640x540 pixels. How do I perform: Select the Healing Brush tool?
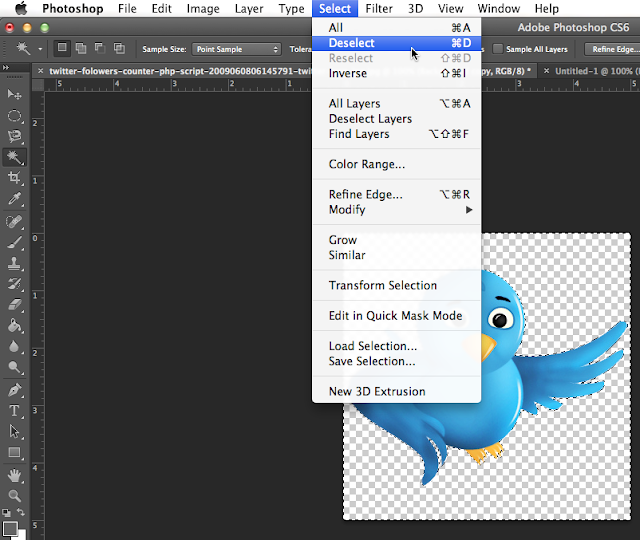14,222
